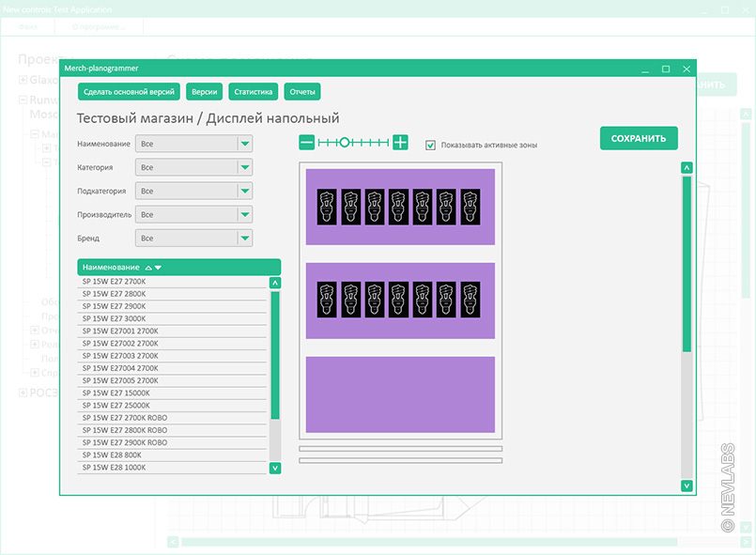Select first bulb product on top shelf
The width and height of the screenshot is (756, 555).
coord(327,207)
